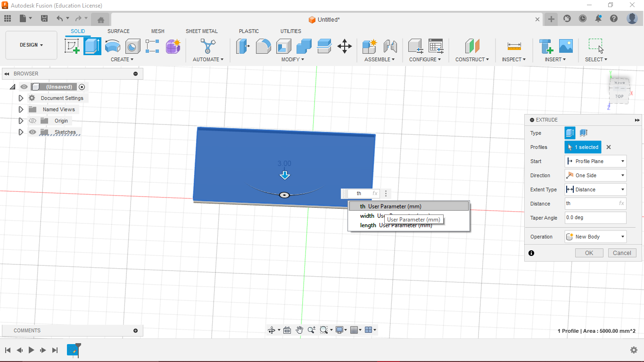644x362 pixels.
Task: Open the Change Parameters table icon
Action: [436, 46]
